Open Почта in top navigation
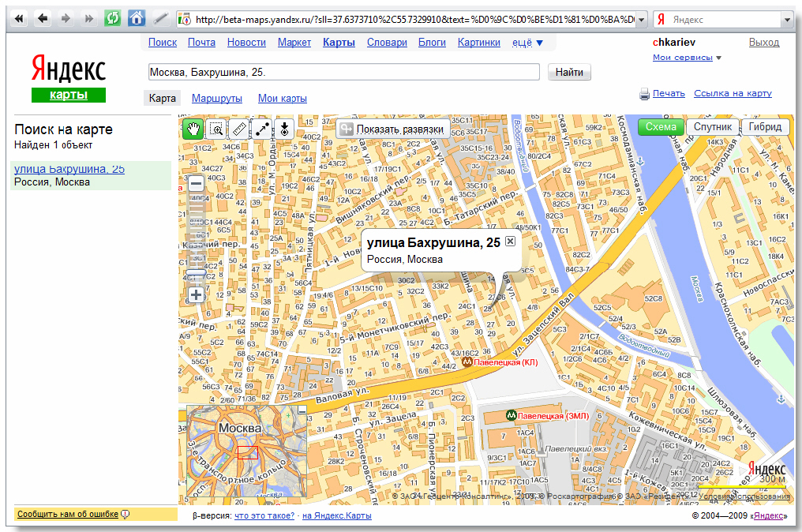802x532 pixels. (201, 43)
